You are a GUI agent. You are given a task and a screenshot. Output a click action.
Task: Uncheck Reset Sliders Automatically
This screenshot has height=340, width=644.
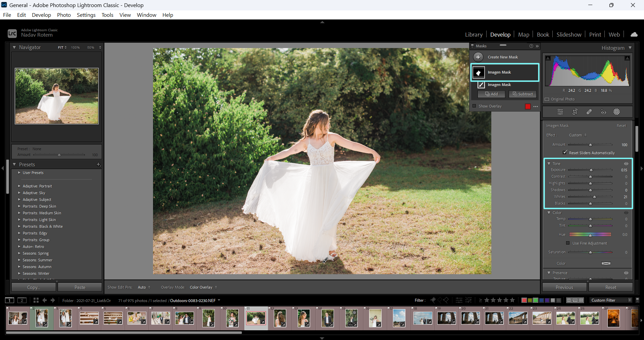[x=565, y=153]
